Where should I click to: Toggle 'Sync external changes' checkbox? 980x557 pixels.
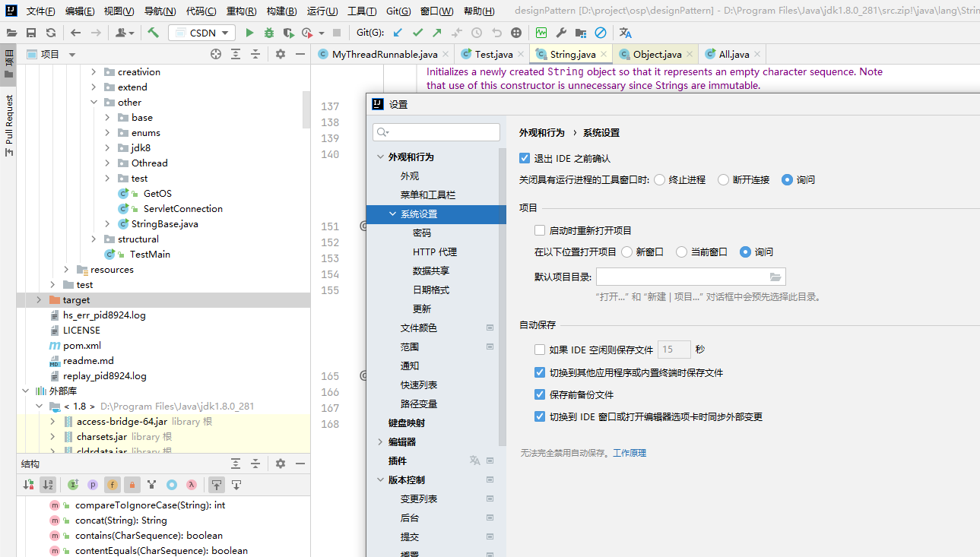[x=540, y=416]
